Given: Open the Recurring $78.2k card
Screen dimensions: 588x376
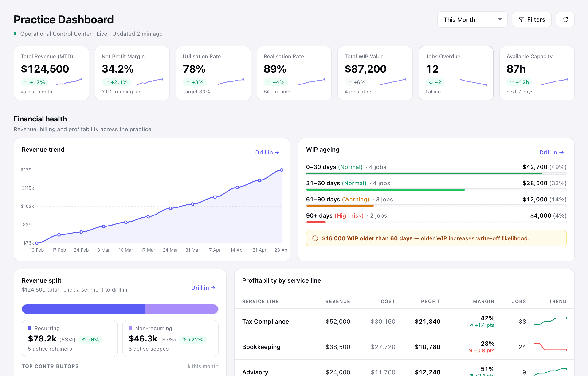Looking at the screenshot, I should coord(70,338).
